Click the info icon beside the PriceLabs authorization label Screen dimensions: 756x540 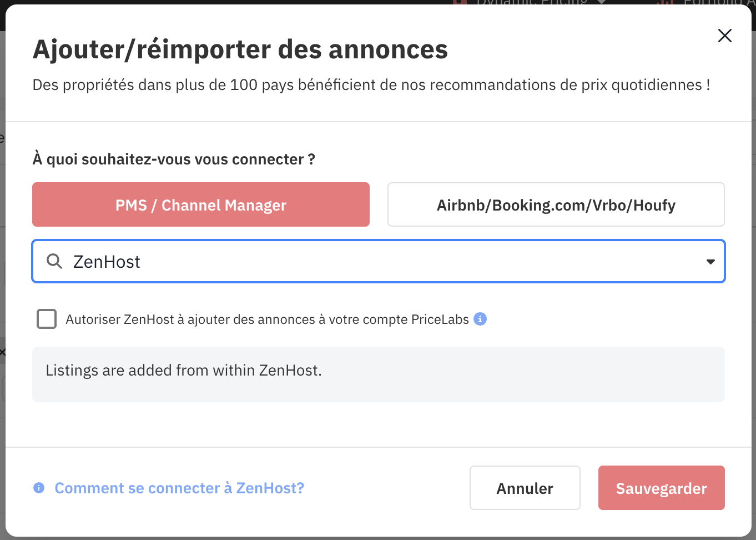click(x=480, y=319)
